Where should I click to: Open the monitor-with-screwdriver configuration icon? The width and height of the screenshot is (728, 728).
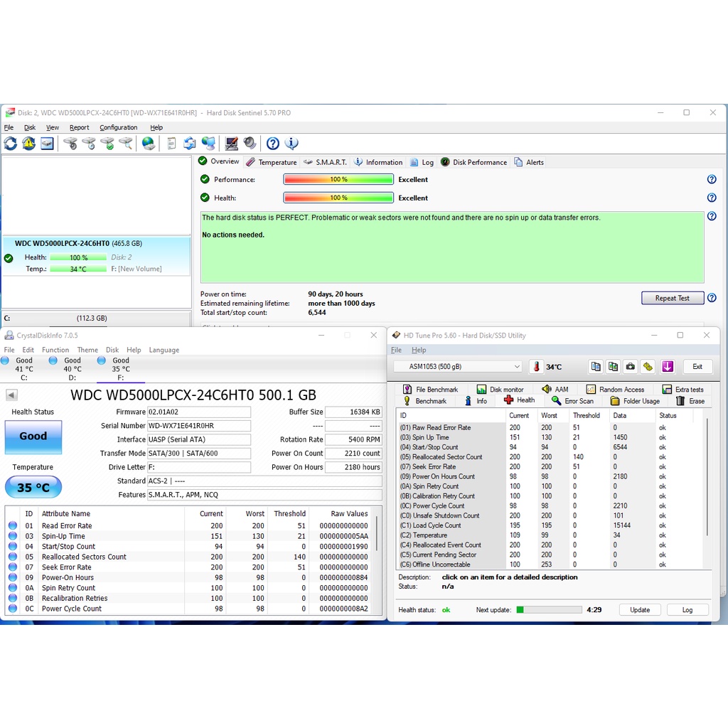(x=231, y=144)
